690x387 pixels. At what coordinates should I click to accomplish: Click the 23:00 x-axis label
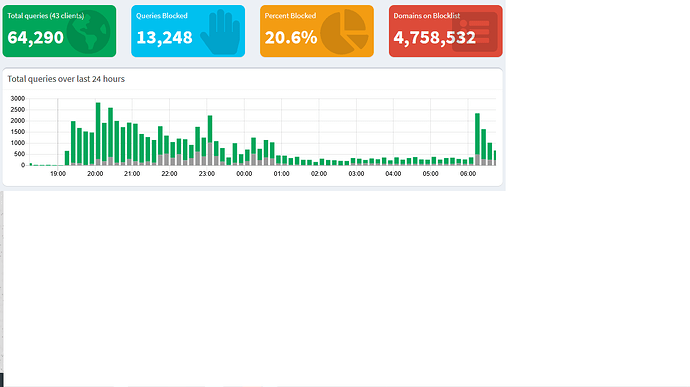207,174
